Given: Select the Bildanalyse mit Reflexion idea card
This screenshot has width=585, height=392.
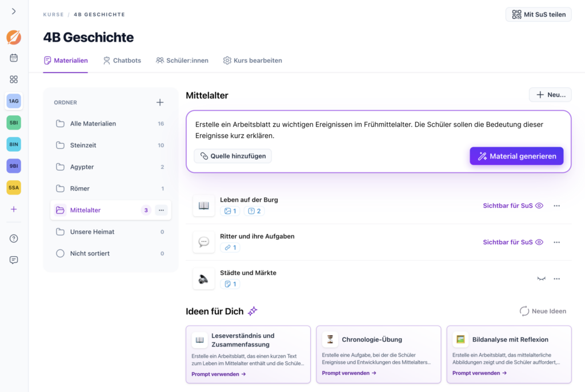Looking at the screenshot, I should click(x=509, y=354).
